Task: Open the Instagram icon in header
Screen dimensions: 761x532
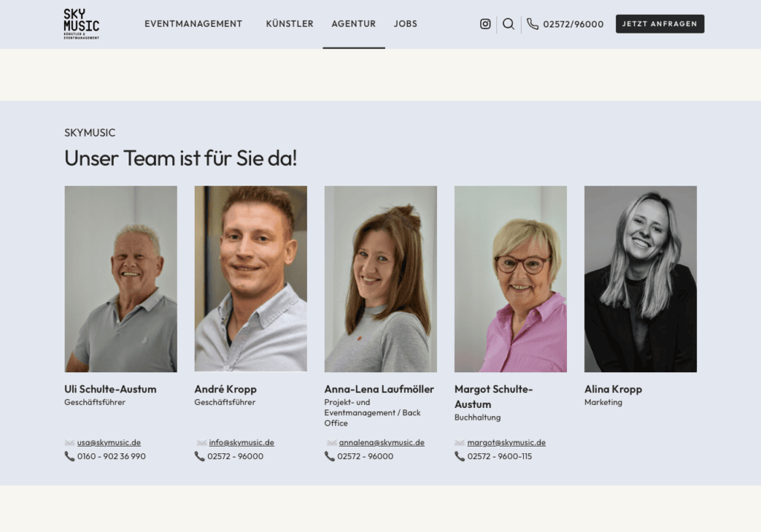Action: click(x=485, y=24)
